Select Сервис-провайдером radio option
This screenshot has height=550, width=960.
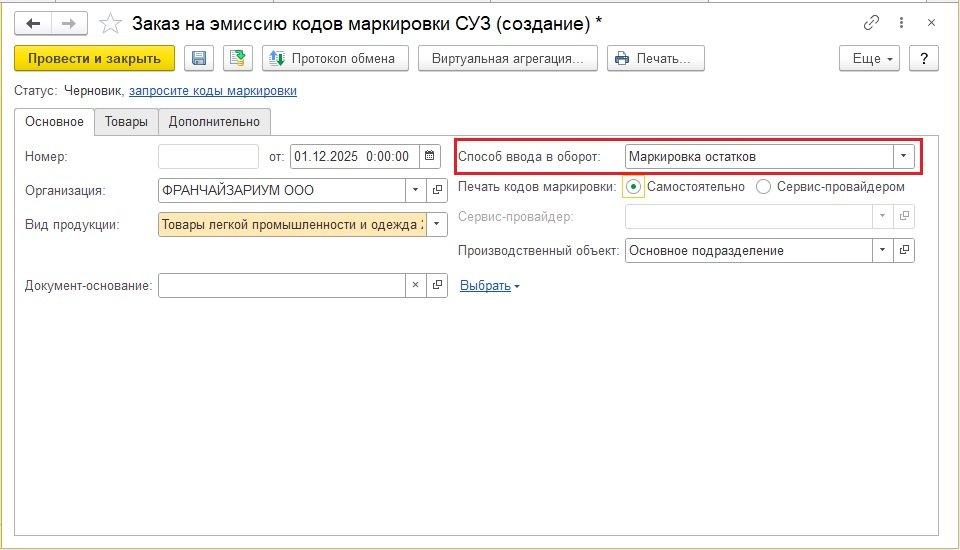click(764, 187)
